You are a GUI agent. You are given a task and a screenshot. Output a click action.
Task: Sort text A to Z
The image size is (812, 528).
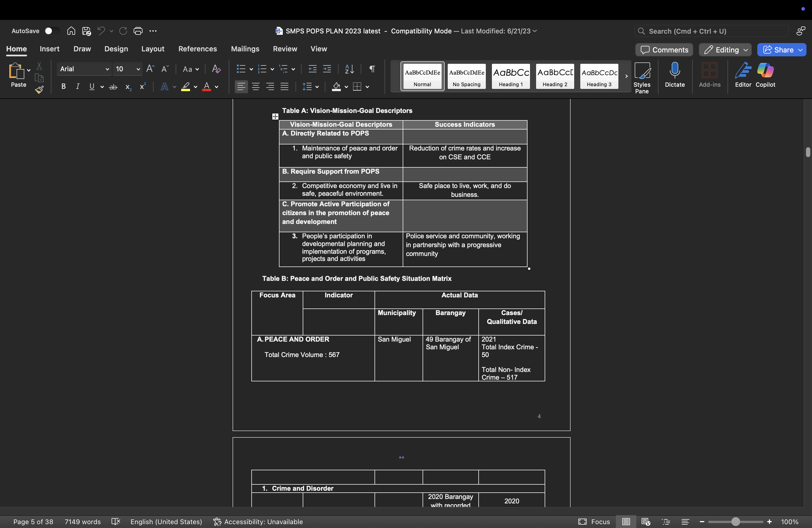pos(349,69)
